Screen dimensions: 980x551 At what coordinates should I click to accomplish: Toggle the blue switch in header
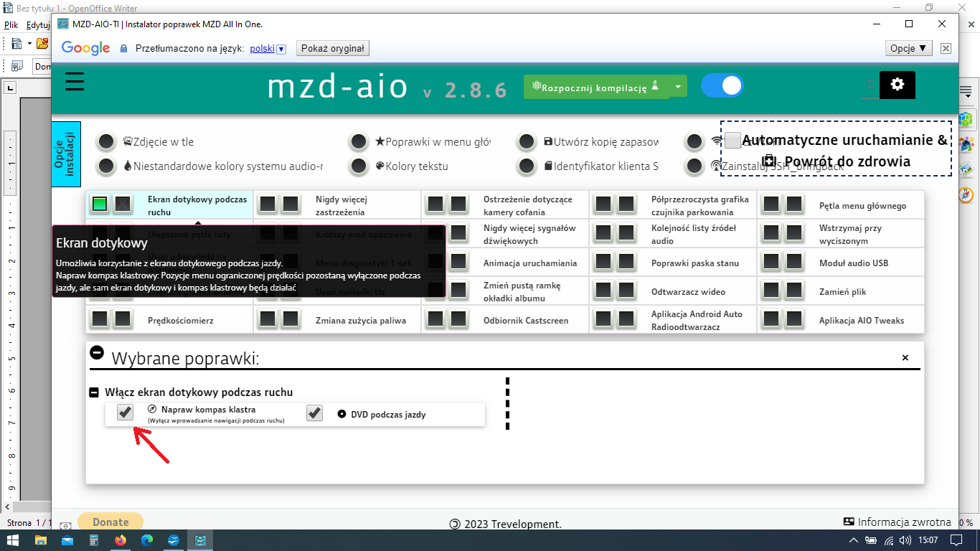(x=722, y=85)
